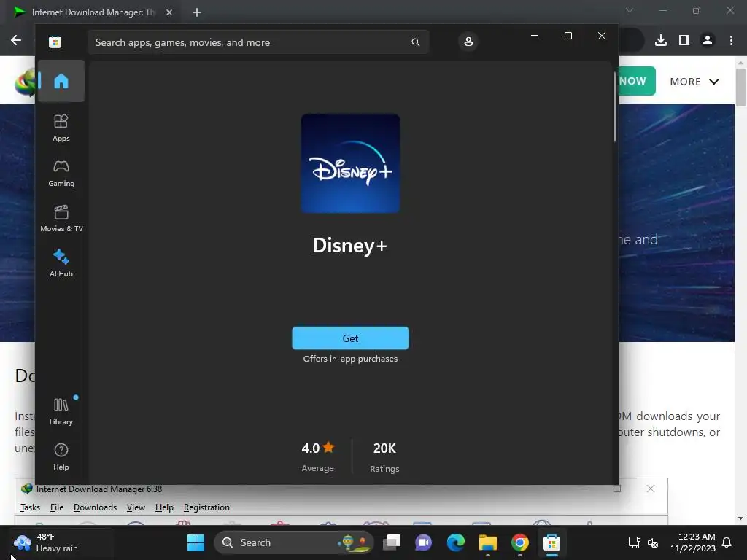This screenshot has width=747, height=560.
Task: Open Registration menu in IDM window
Action: [206, 507]
